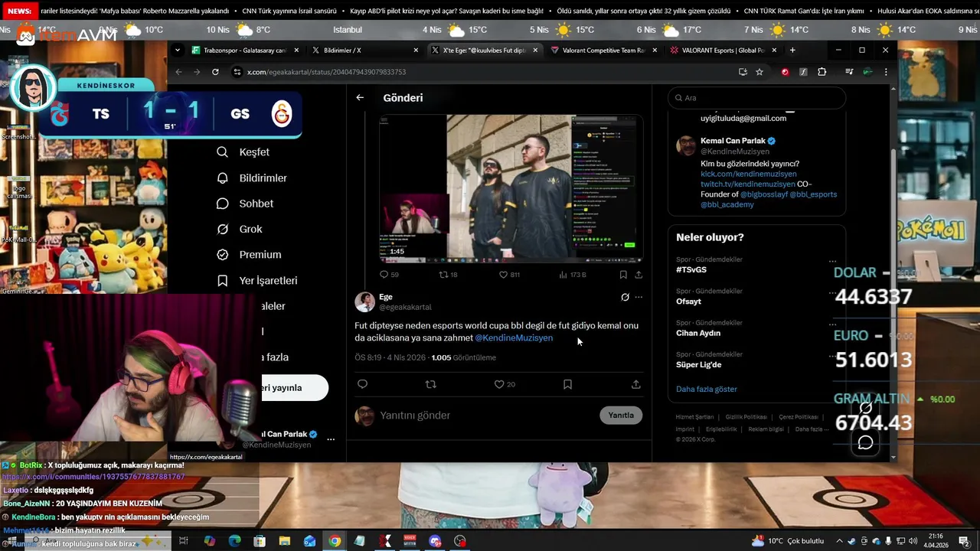Share Ege's post
Viewport: 980px width, 551px height.
pos(635,384)
